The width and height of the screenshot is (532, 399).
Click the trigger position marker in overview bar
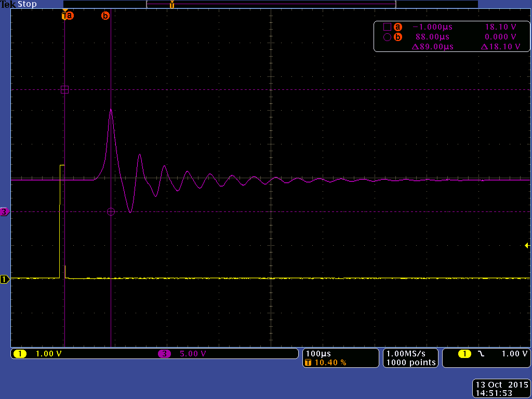(x=172, y=4)
